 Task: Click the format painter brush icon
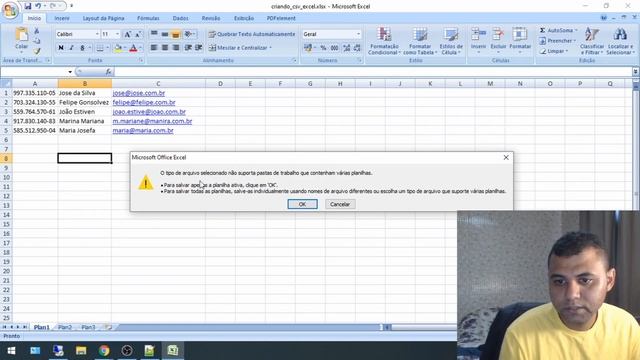37,51
